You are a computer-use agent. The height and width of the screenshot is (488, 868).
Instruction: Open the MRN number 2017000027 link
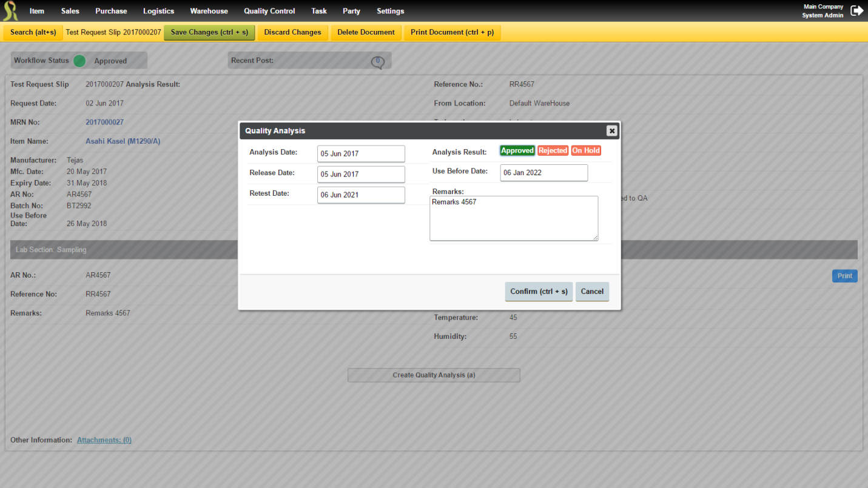103,122
